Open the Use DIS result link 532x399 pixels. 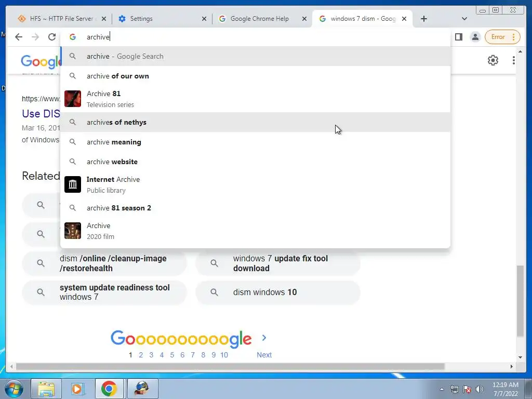click(41, 113)
